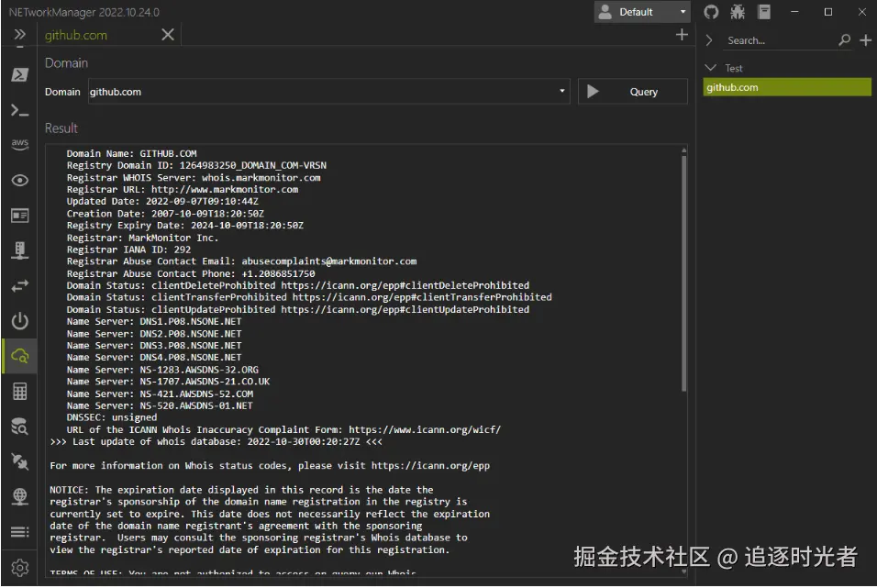Add a new profile with plus
This screenshot has width=877, height=588.
(x=865, y=40)
